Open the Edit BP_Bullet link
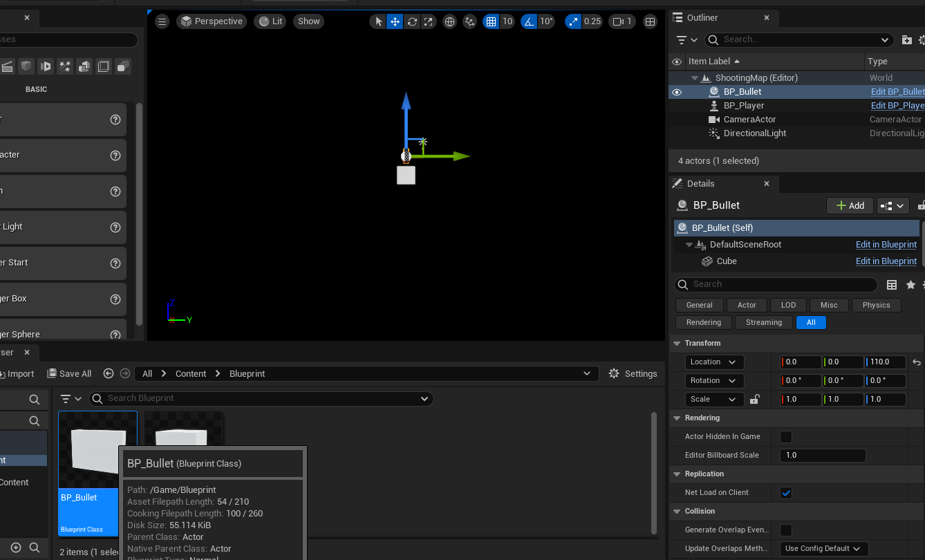The image size is (925, 560). (897, 92)
